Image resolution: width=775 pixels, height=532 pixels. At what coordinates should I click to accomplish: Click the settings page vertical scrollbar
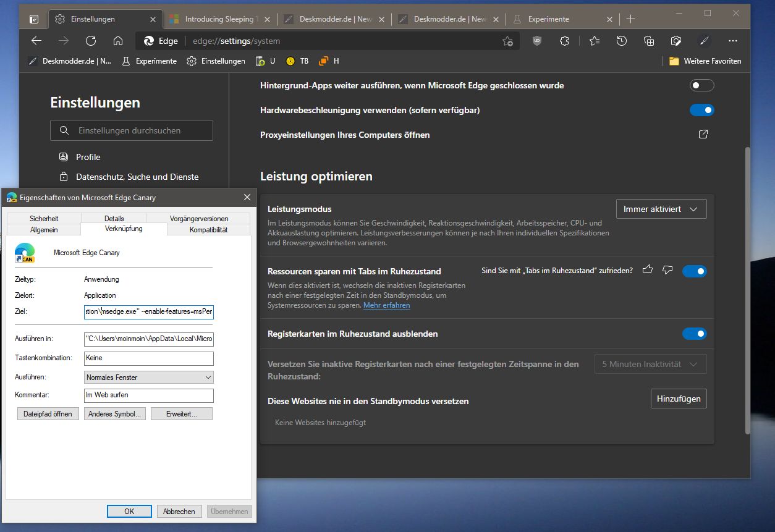click(747, 290)
